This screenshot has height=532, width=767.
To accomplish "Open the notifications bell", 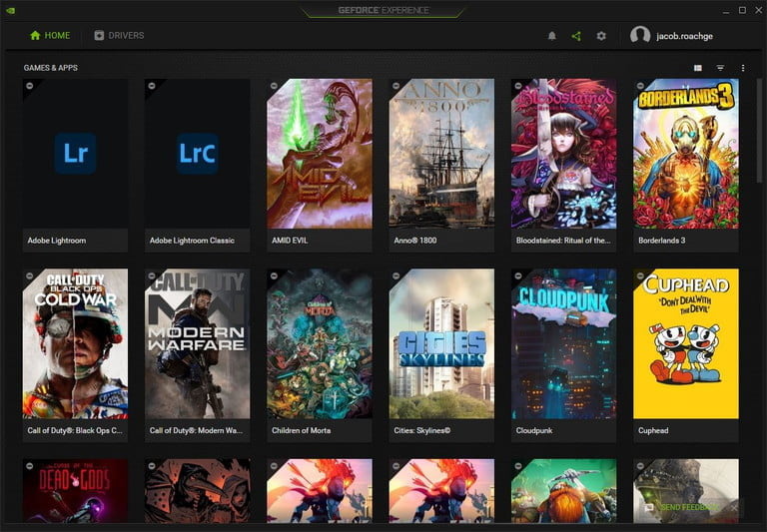I will tap(551, 36).
